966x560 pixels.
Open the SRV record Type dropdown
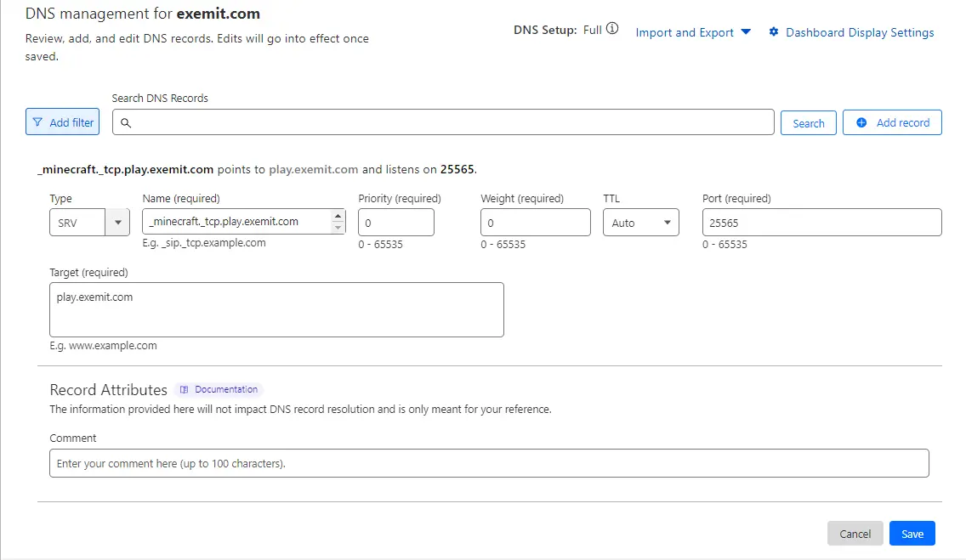[x=89, y=223]
